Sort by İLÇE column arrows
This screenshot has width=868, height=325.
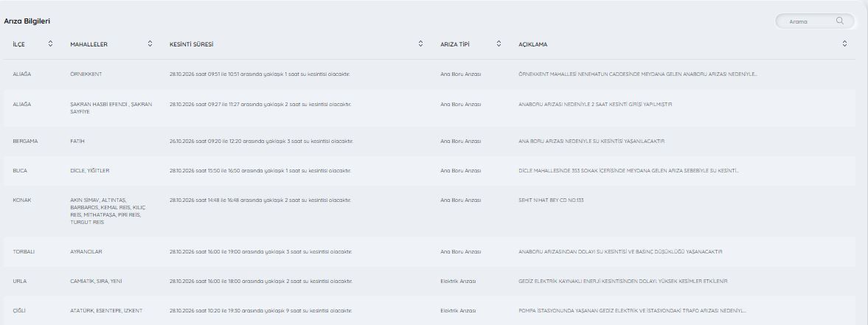(50, 43)
